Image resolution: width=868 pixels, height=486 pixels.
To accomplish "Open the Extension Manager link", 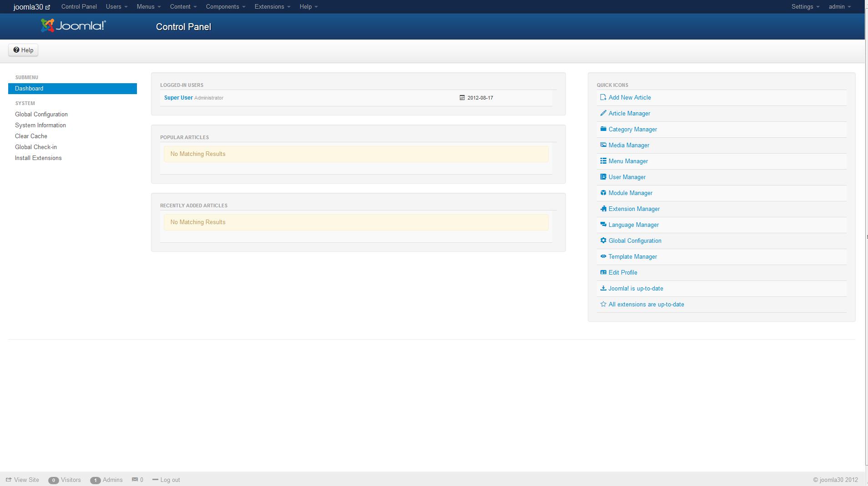I will tap(634, 209).
